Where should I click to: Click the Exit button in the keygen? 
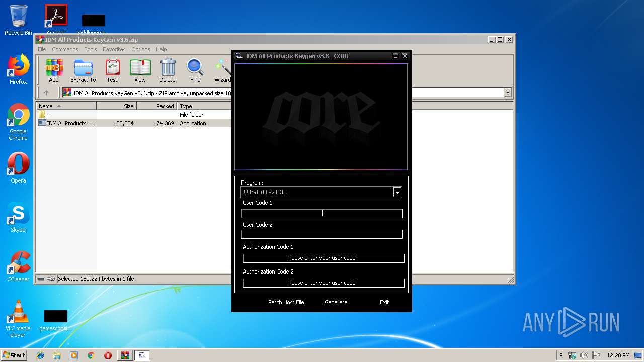pyautogui.click(x=384, y=302)
